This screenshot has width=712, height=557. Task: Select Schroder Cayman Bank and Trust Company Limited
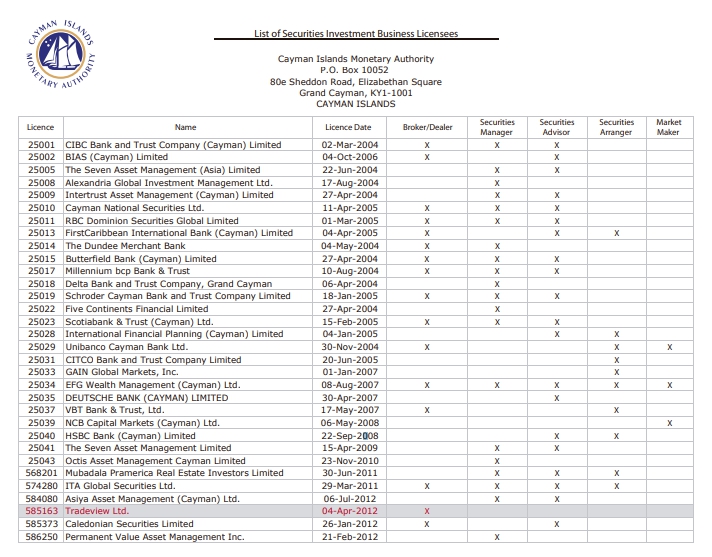point(178,296)
